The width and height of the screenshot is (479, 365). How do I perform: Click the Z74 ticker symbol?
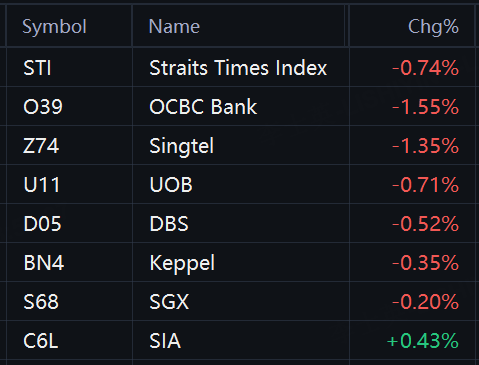tap(41, 146)
